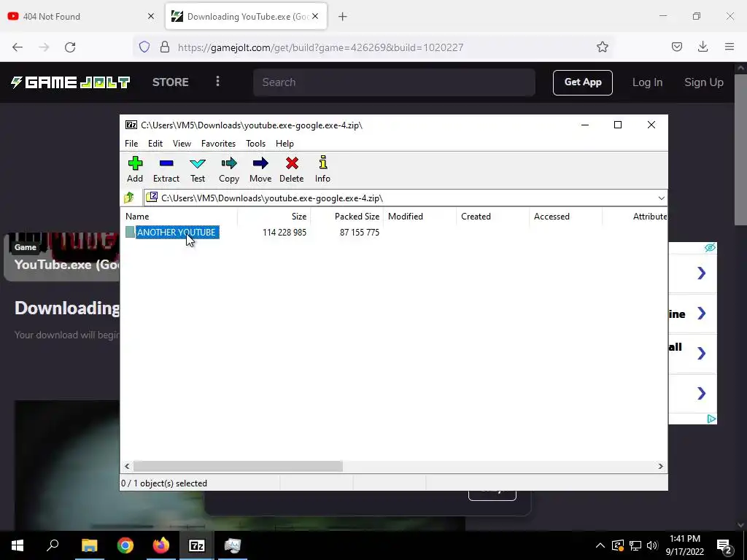Screen dimensions: 747x560
Task: Sort by the Modified column header
Action: tap(419, 216)
